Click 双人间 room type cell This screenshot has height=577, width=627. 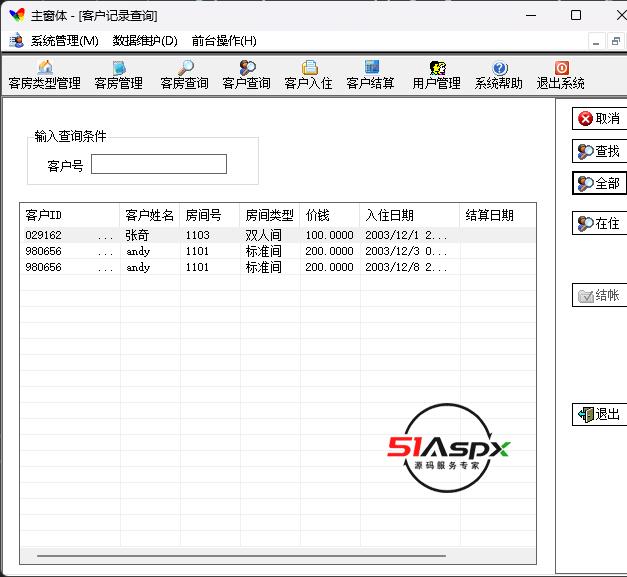point(264,235)
